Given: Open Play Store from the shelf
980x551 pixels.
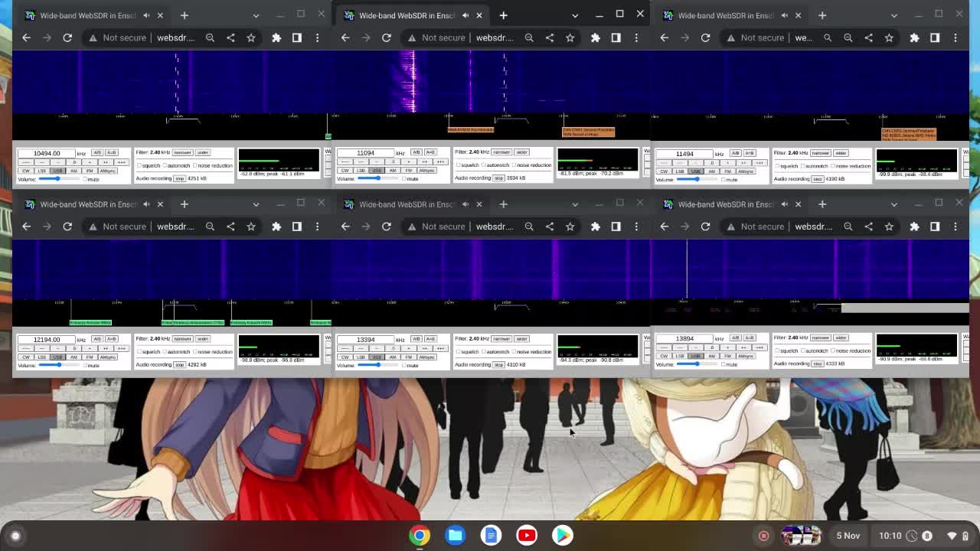Looking at the screenshot, I should coord(563,535).
